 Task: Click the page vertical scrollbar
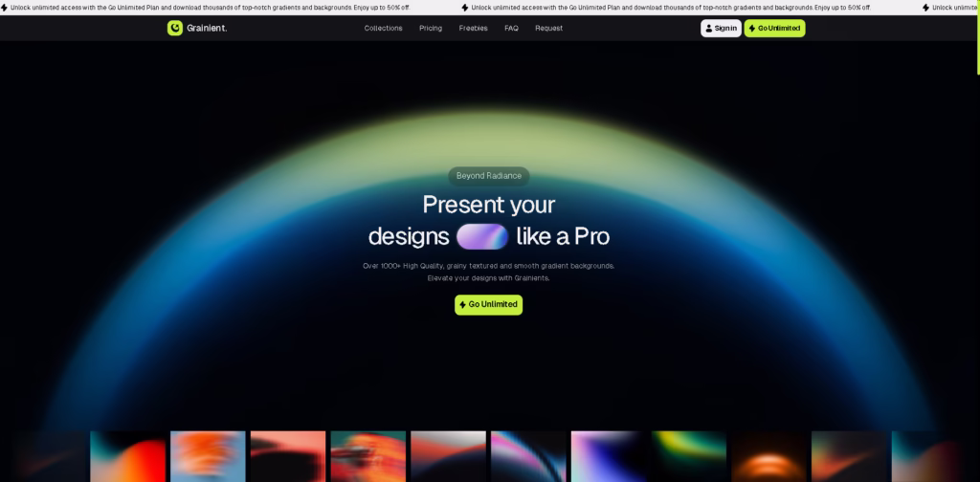[x=977, y=241]
